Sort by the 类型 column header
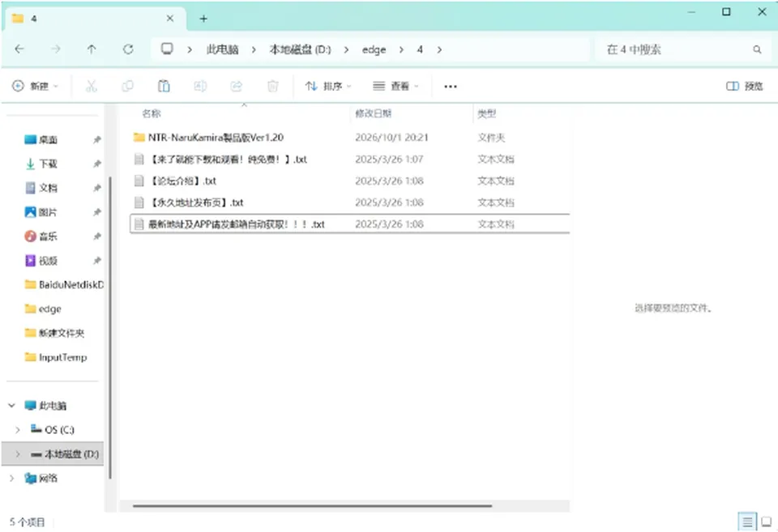 point(487,113)
